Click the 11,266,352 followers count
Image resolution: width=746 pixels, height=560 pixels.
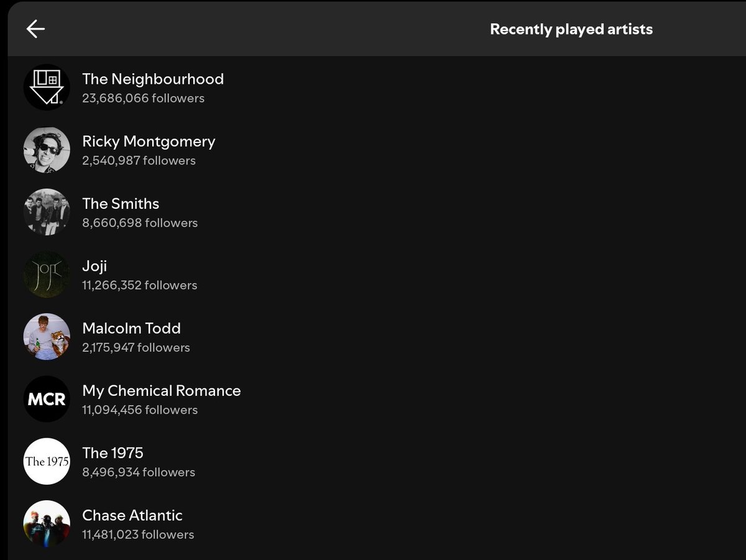139,285
